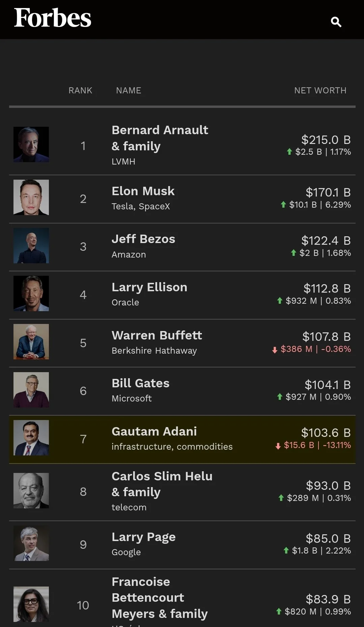Click the Forbes logo
The height and width of the screenshot is (627, 364).
53,18
